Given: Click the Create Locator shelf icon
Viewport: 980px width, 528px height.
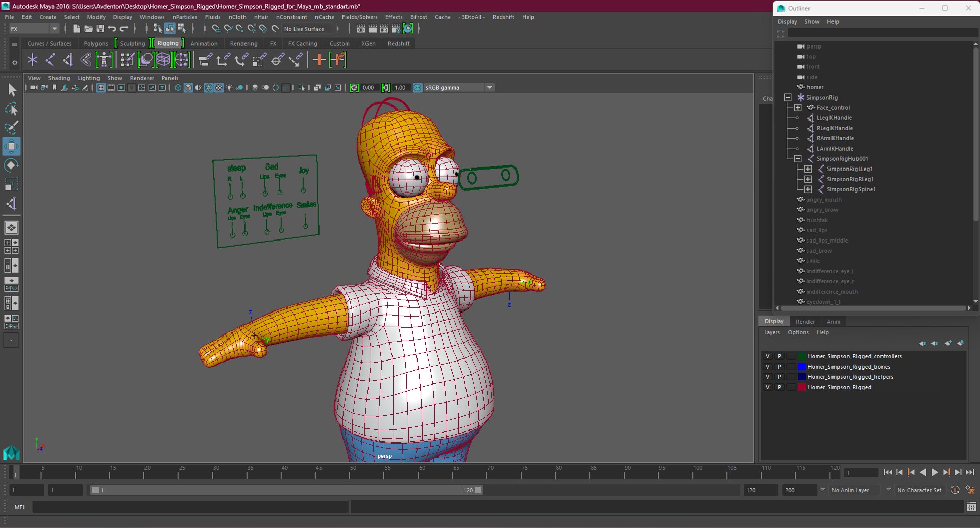Looking at the screenshot, I should click(33, 60).
